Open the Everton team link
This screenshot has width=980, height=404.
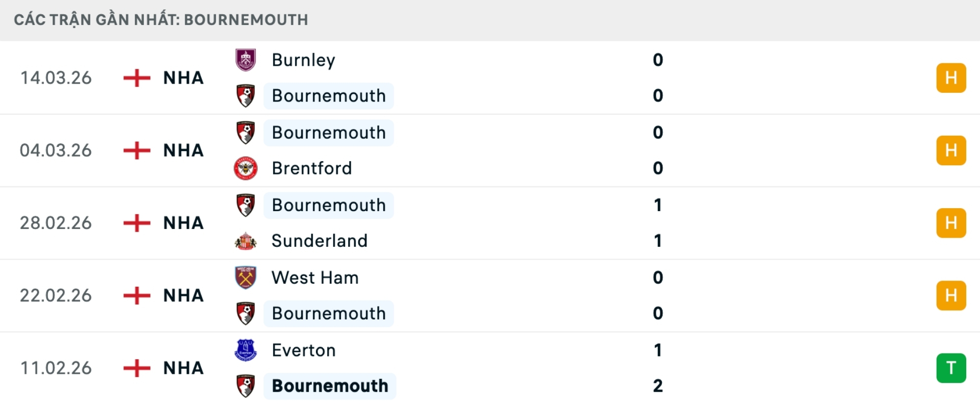304,350
